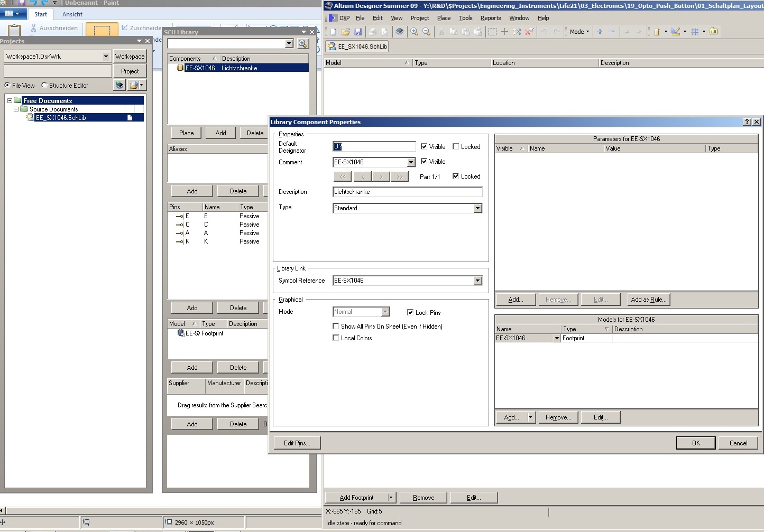Enable Show All Pins On Sheet checkbox
The height and width of the screenshot is (532, 764).
click(336, 326)
